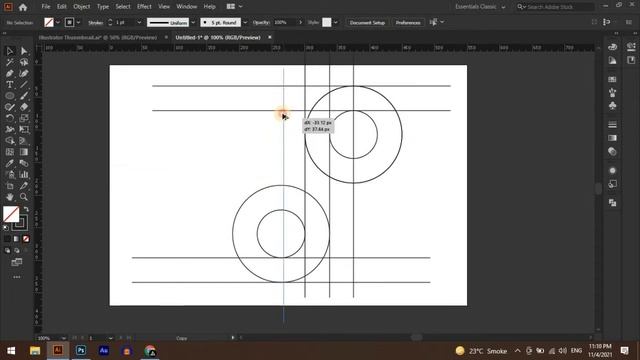Screen dimensions: 640x360
Task: Select the Free Transform tool
Action: coord(24,129)
